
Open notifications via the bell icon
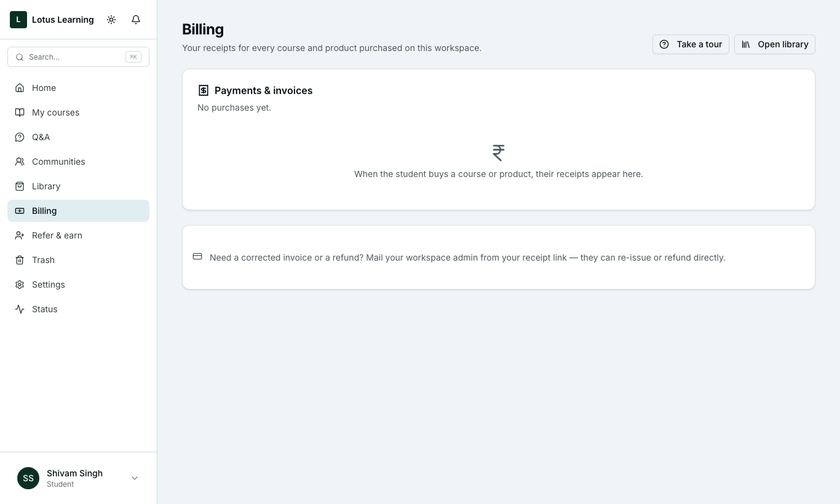pos(136,20)
